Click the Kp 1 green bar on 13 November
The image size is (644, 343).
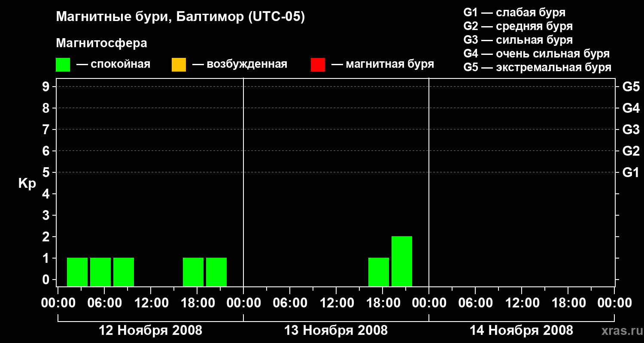pos(379,272)
